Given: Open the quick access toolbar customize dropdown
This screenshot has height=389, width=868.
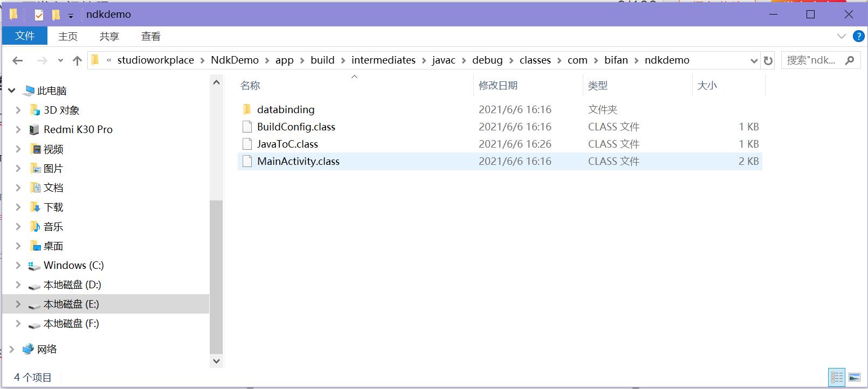Looking at the screenshot, I should click(71, 16).
